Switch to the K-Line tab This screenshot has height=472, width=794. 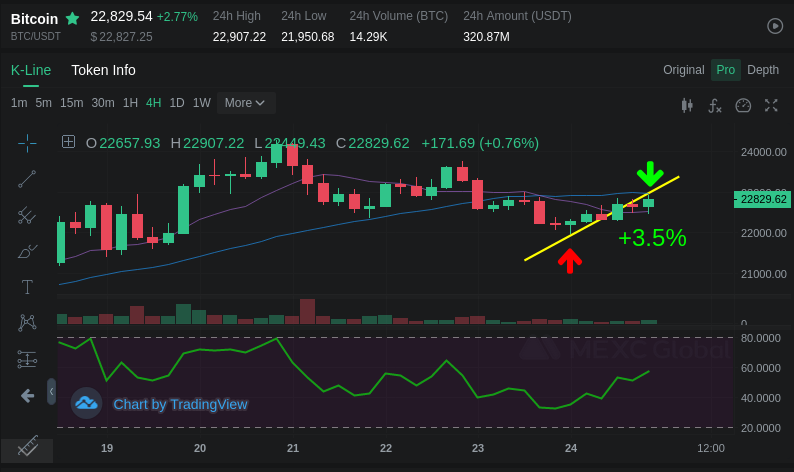(x=31, y=70)
